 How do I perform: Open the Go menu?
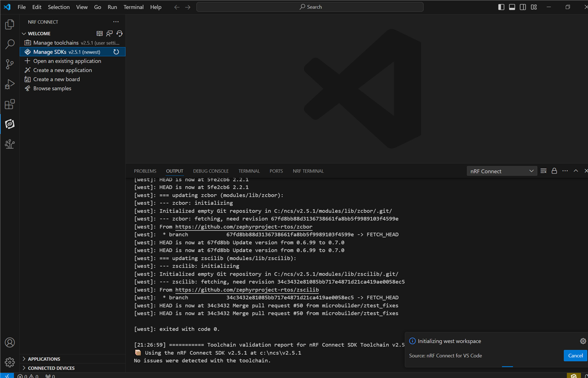pyautogui.click(x=98, y=7)
